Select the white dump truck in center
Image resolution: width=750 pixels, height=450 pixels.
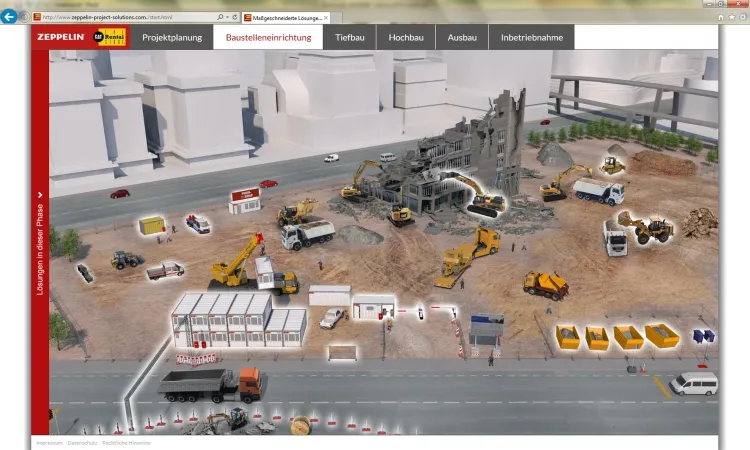308,234
